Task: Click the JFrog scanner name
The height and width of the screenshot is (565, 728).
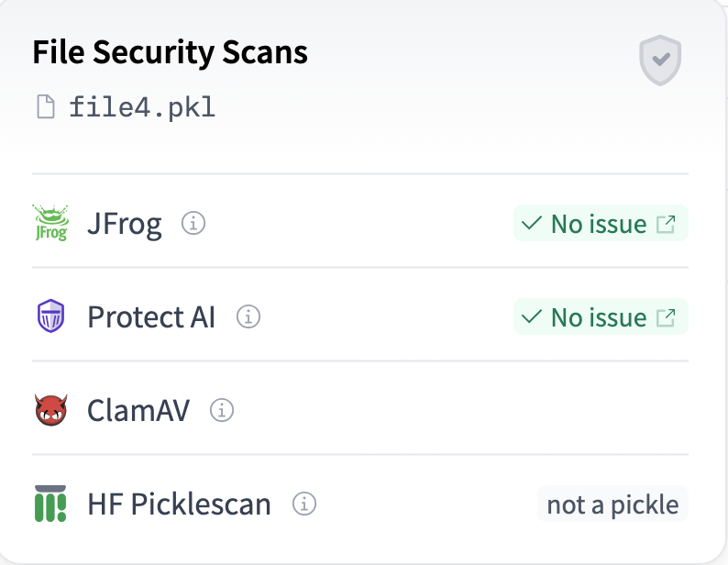Action: coord(125,224)
